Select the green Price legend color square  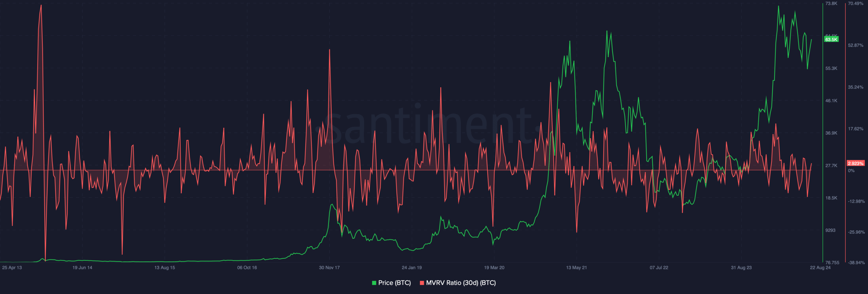pos(374,283)
